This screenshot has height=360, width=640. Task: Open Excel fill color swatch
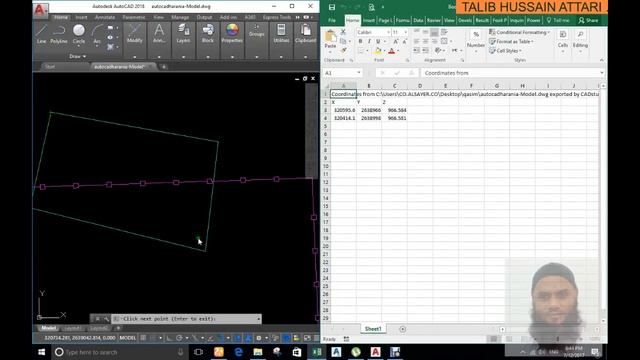point(378,51)
